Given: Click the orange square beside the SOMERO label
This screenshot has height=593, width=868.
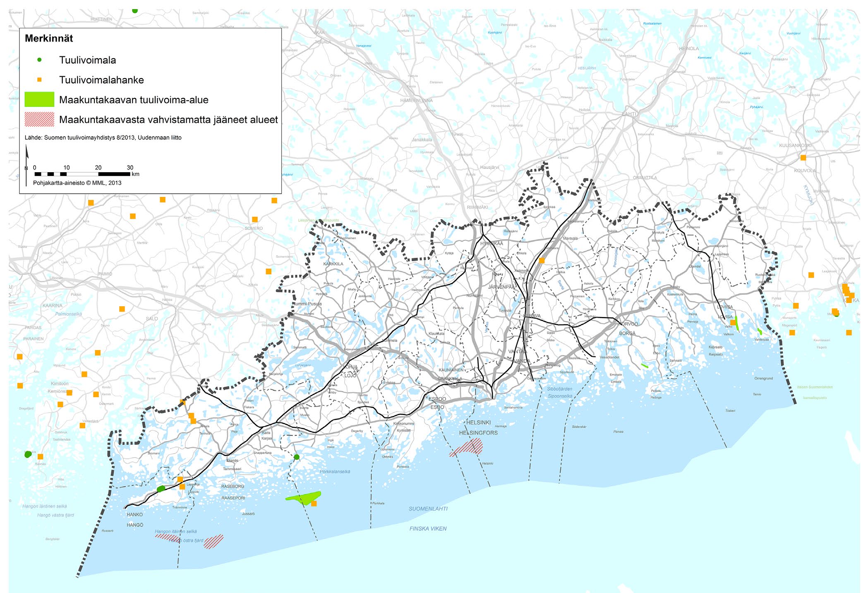Looking at the screenshot, I should (x=255, y=219).
